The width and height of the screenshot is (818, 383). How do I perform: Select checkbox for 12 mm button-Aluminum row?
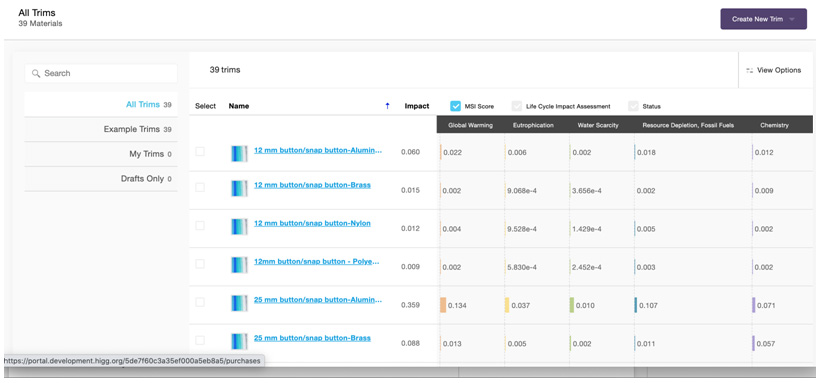click(x=200, y=152)
